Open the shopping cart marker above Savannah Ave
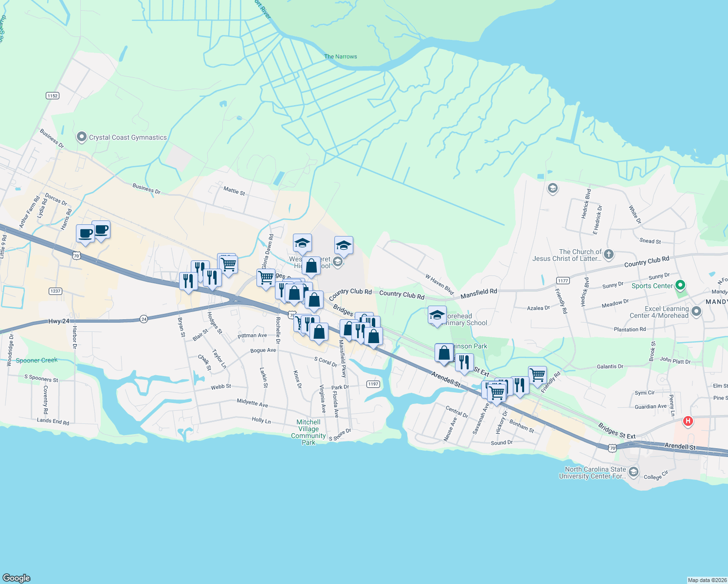 (496, 393)
